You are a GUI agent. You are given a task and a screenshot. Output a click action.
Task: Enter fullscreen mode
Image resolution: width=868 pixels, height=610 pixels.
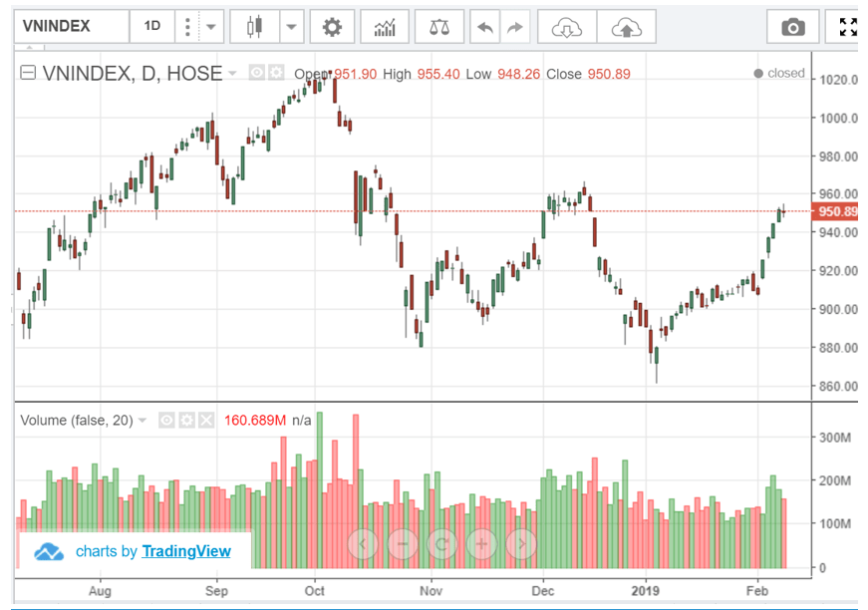[847, 27]
